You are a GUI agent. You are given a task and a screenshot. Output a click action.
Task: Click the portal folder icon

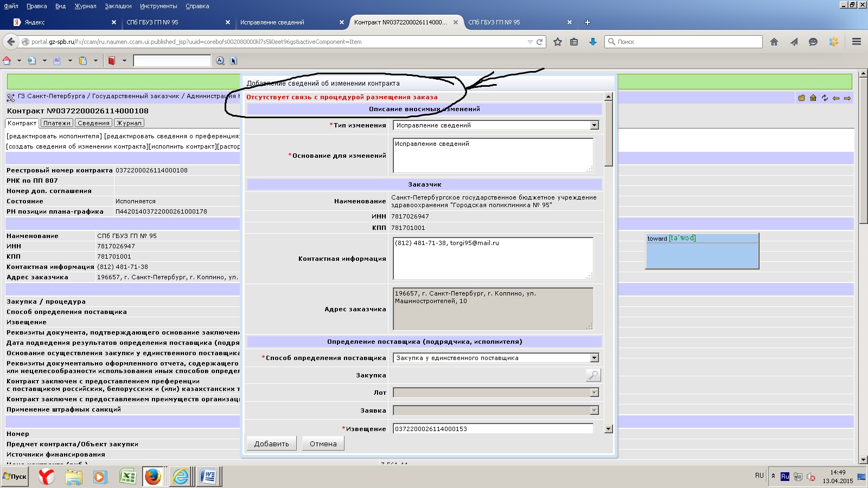(x=801, y=98)
